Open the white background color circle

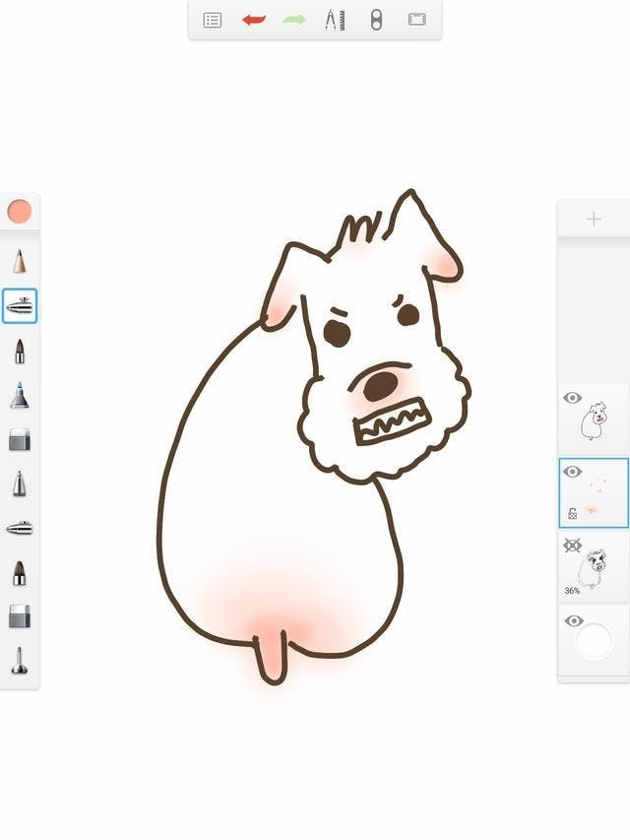(x=594, y=640)
